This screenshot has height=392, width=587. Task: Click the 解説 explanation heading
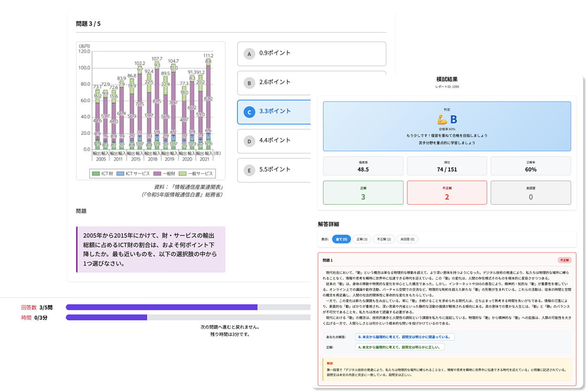329,363
